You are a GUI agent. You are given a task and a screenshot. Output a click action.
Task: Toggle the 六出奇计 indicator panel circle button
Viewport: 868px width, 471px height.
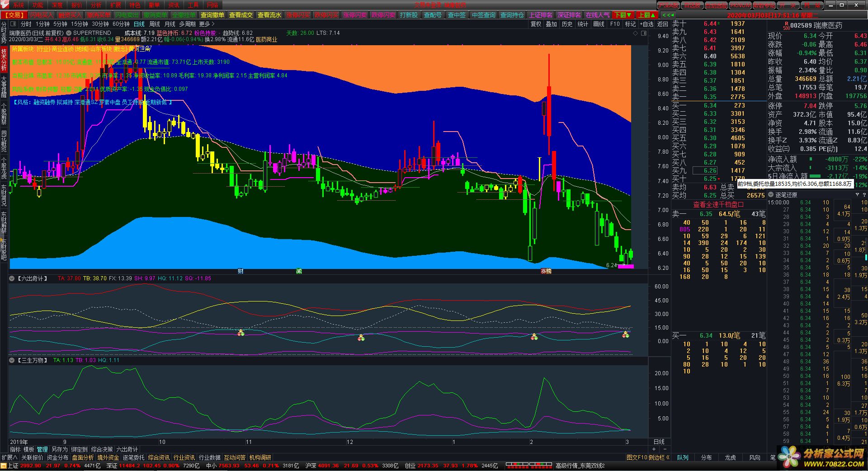(x=12, y=278)
